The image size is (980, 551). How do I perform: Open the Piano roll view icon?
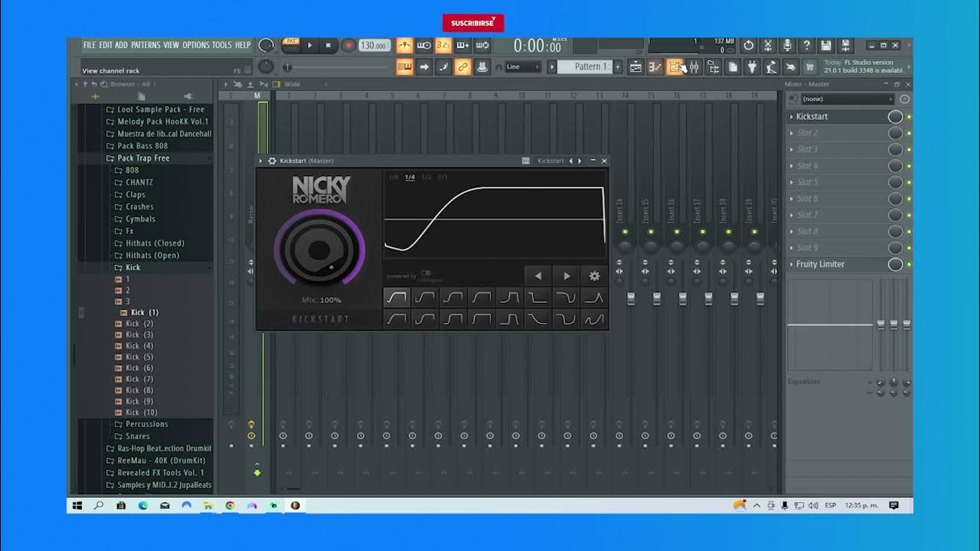click(x=655, y=67)
